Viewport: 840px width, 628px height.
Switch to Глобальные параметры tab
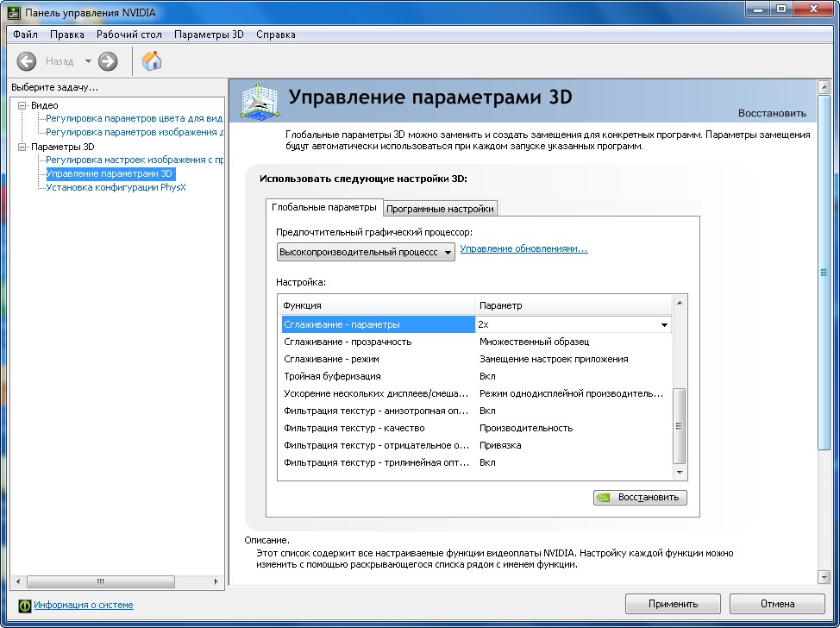(324, 207)
